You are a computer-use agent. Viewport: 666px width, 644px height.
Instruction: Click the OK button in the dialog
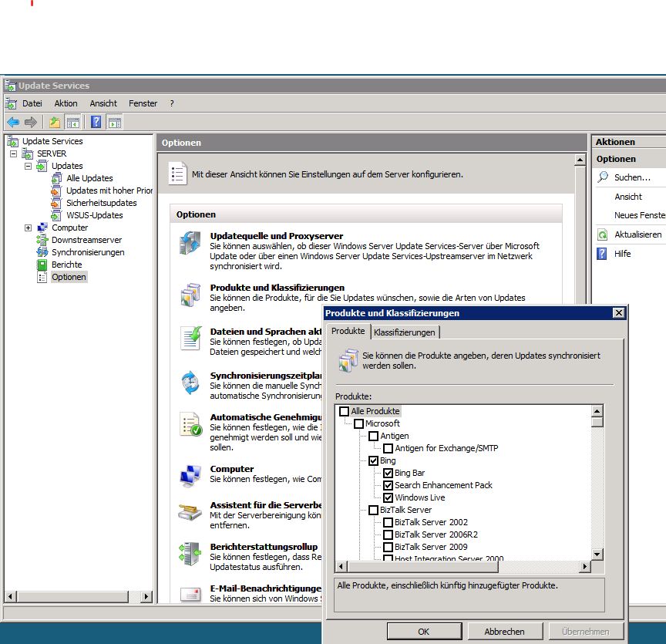[x=422, y=631]
